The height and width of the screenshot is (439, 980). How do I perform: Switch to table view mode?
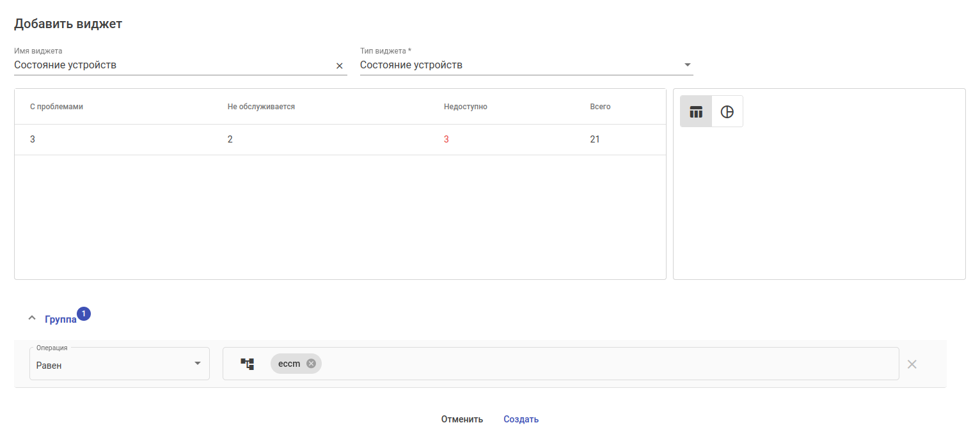coord(696,112)
